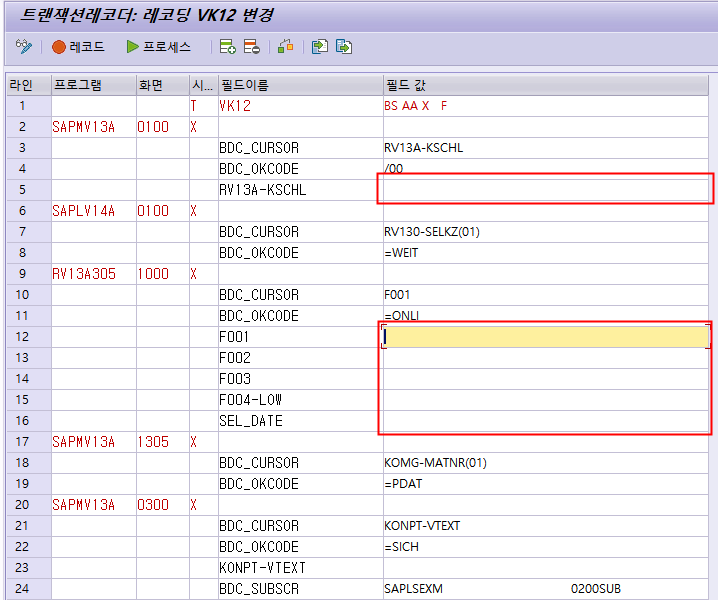The height and width of the screenshot is (600, 718).
Task: Select the 프로그램 column header
Action: [x=94, y=85]
